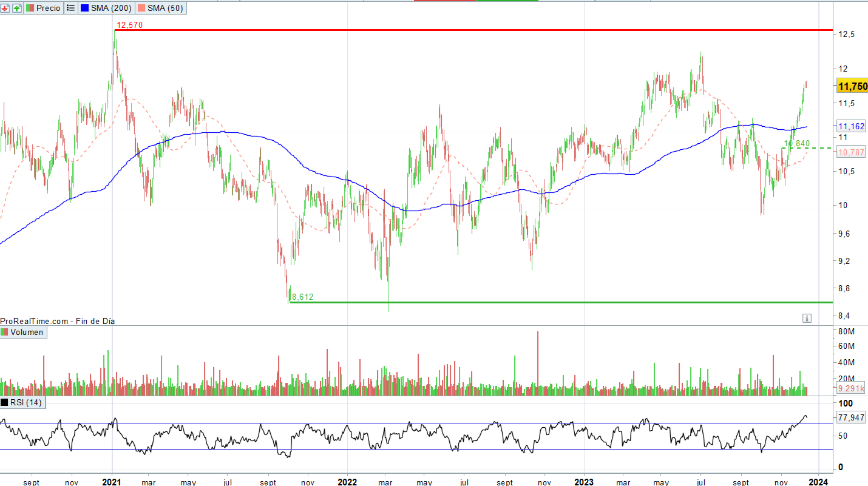This screenshot has height=486, width=868.
Task: Click the blue SMA (200) color swatch
Action: [84, 8]
